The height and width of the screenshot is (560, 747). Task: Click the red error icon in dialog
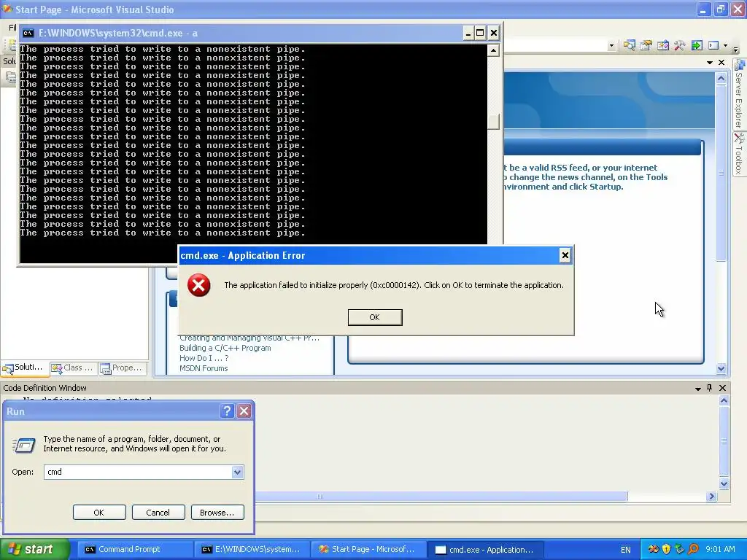(198, 285)
